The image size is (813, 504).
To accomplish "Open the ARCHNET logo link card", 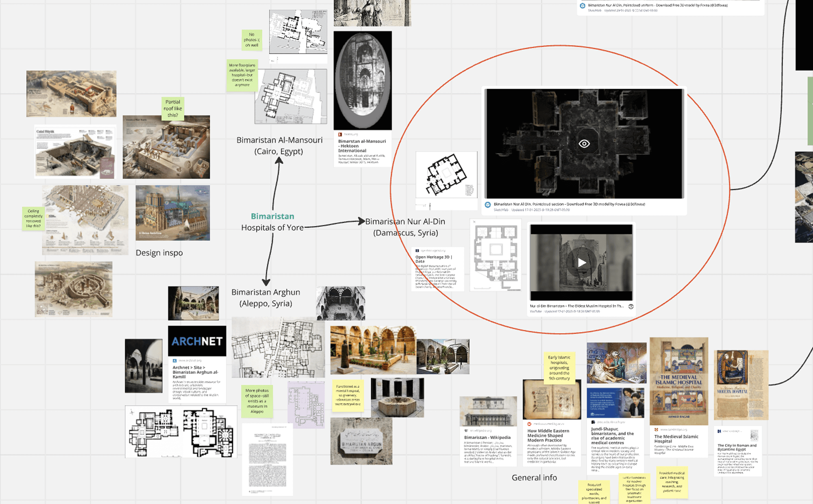I will [x=197, y=341].
